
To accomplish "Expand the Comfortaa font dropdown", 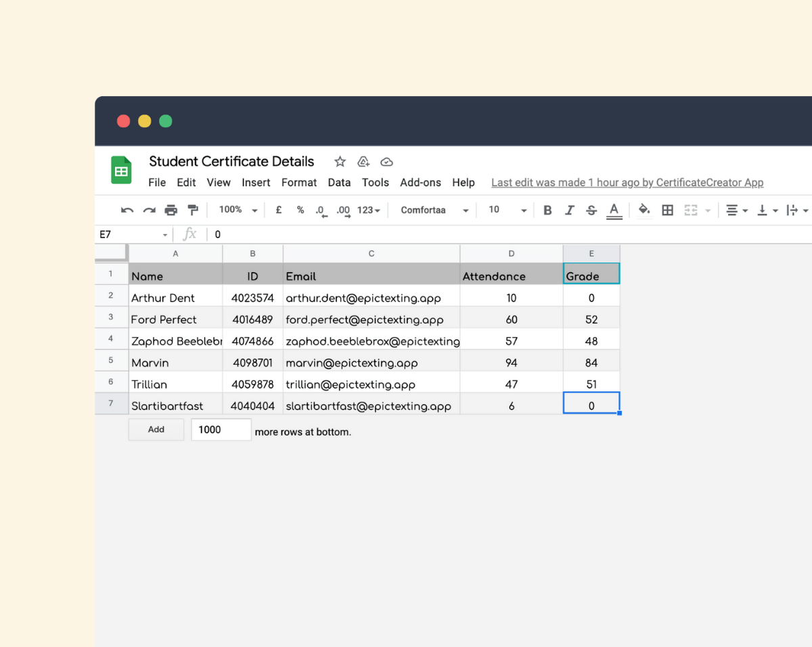I will pos(434,210).
